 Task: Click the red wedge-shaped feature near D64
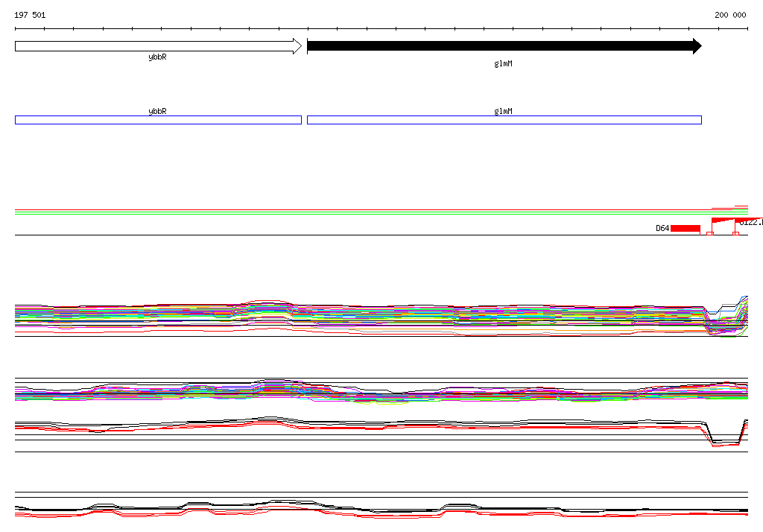(724, 220)
